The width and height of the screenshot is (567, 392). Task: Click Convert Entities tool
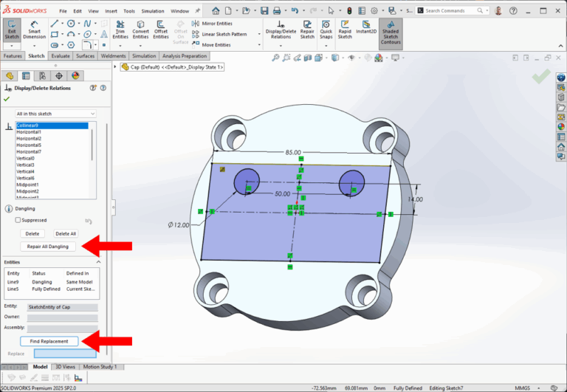click(141, 30)
